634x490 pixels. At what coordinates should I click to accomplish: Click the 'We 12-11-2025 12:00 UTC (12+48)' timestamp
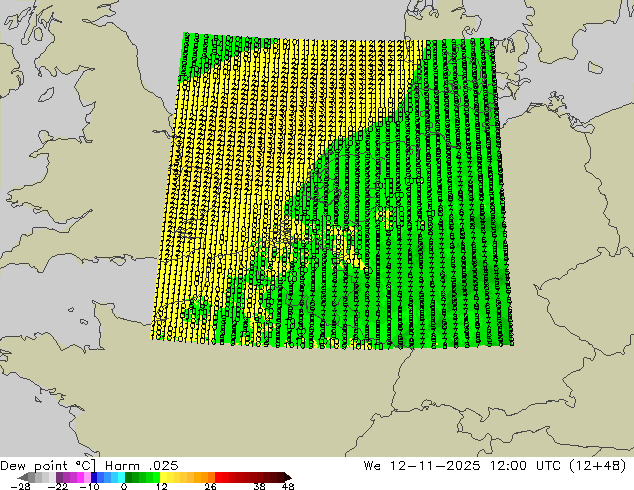[x=495, y=466]
